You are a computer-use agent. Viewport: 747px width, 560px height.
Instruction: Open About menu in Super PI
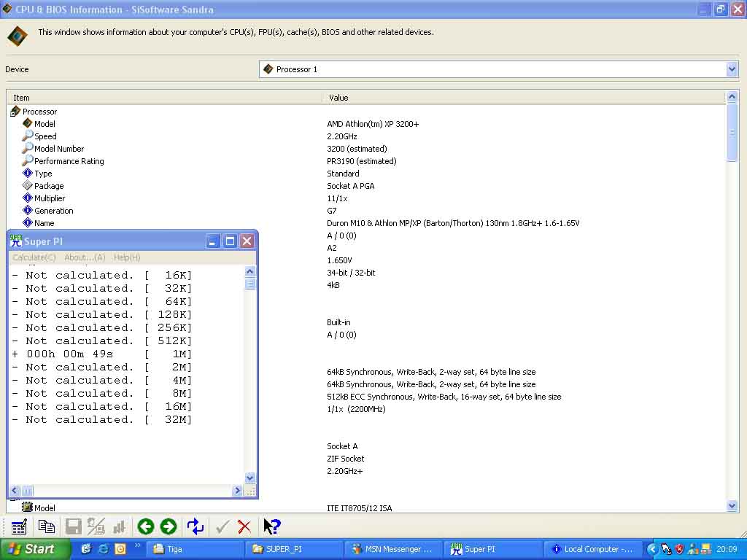coord(85,257)
